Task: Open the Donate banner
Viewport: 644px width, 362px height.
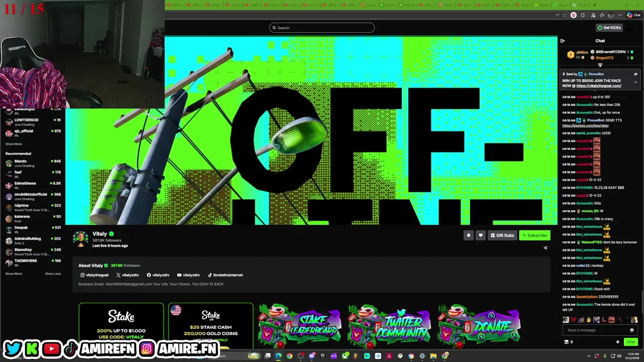Action: coord(479,326)
